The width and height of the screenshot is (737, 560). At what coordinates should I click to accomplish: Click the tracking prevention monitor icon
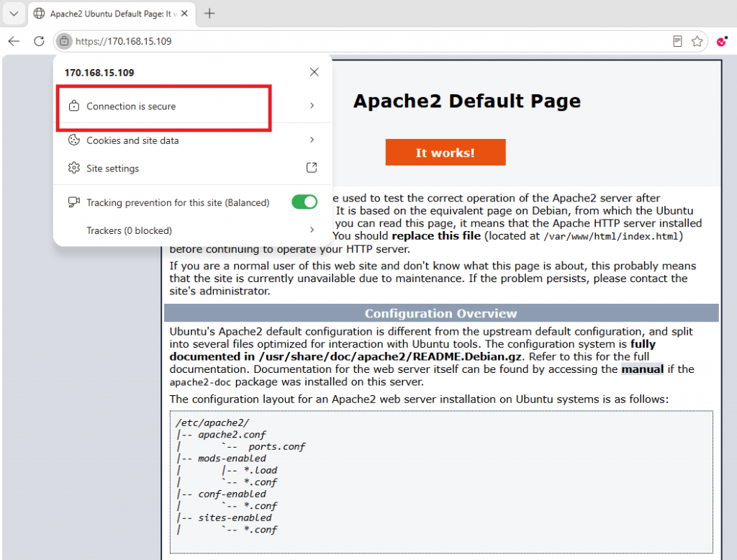tap(74, 202)
